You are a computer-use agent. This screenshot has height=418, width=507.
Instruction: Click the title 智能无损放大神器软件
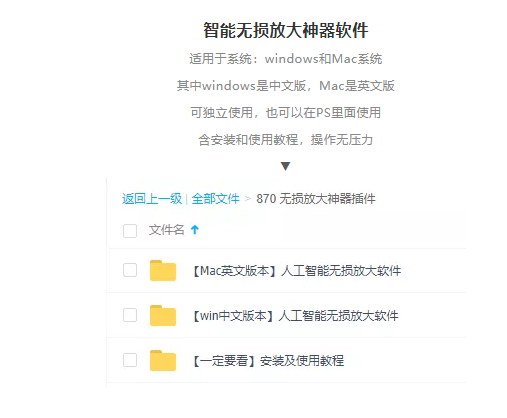click(286, 30)
